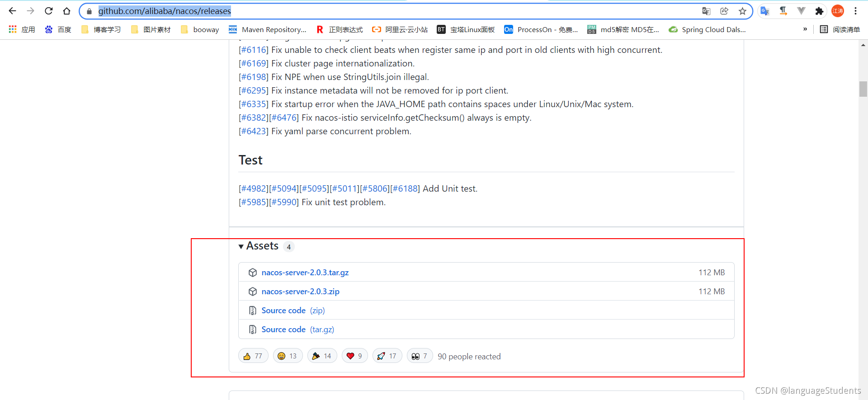Open the Spring Cloud Dalston bookmark
Viewport: 868px width, 400px height.
(707, 29)
